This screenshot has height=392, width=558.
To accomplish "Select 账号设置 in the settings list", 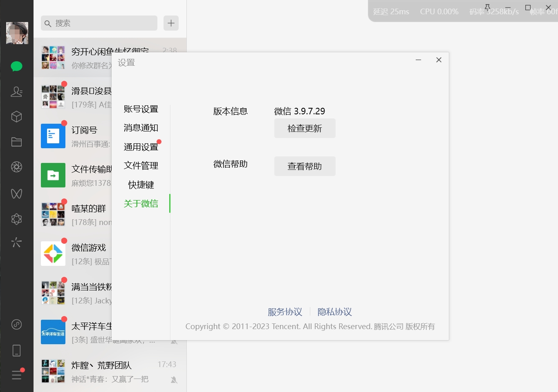I will point(140,109).
